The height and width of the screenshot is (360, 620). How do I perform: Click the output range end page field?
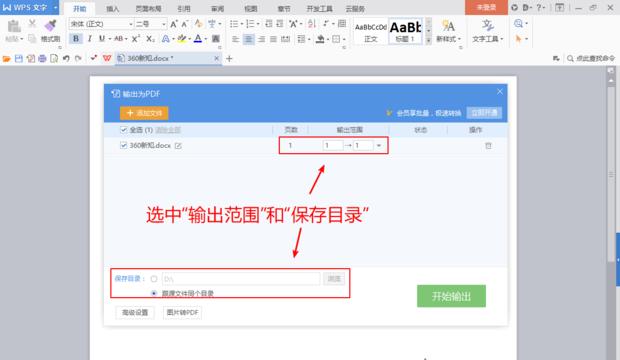pos(363,146)
